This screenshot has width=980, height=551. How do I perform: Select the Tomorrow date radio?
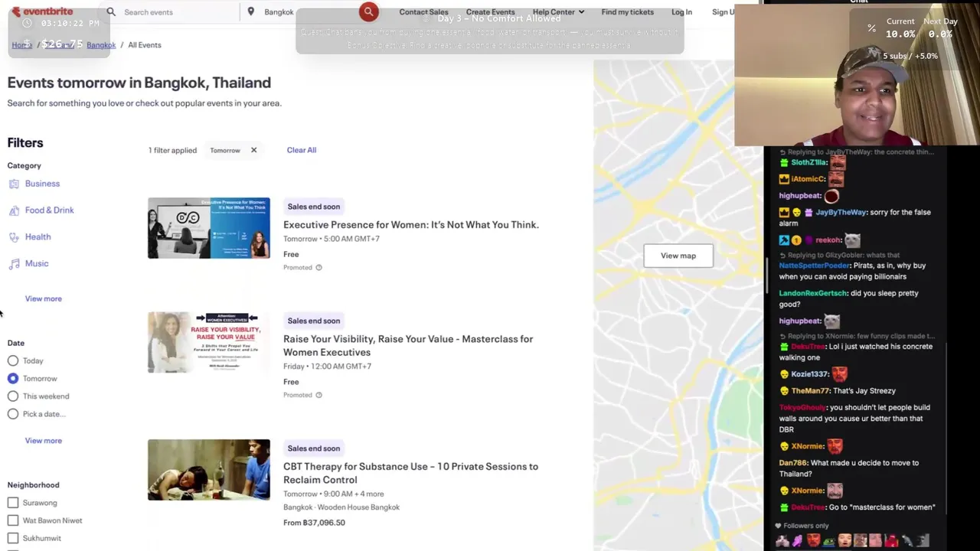(13, 378)
